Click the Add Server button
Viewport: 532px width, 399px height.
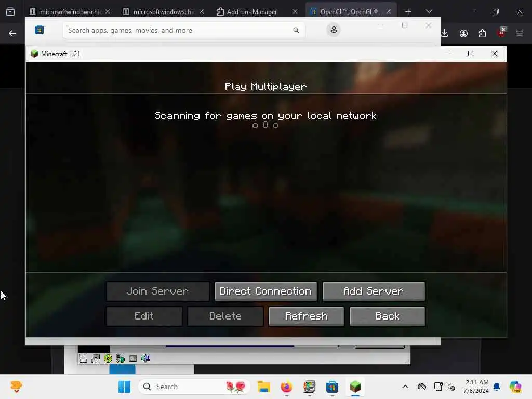(x=374, y=291)
